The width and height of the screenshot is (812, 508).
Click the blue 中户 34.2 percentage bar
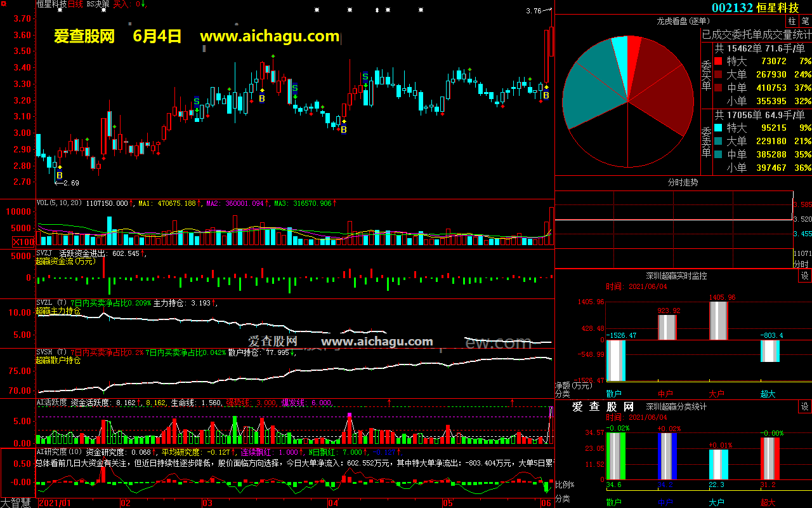(667, 456)
